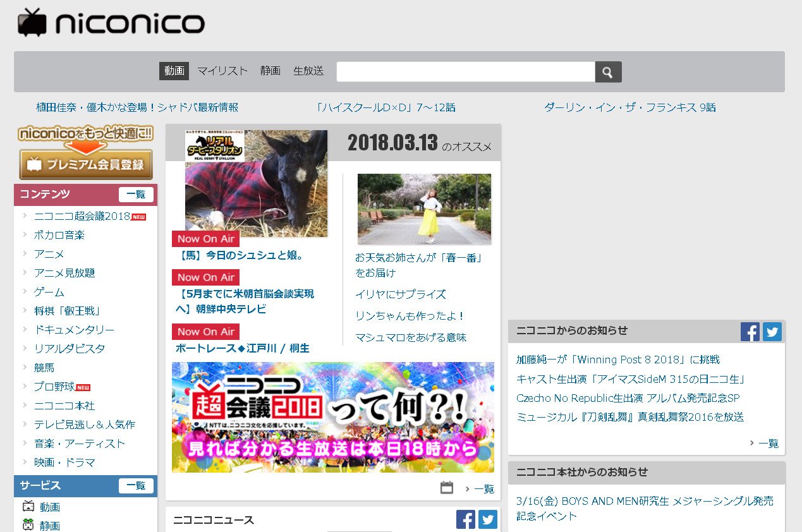Click the weather girl cherry blossom thumbnail
The height and width of the screenshot is (532, 802).
(x=424, y=209)
